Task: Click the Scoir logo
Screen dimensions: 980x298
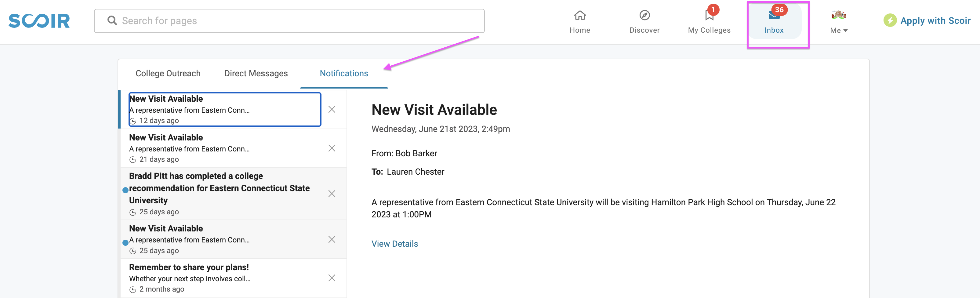Action: click(39, 21)
